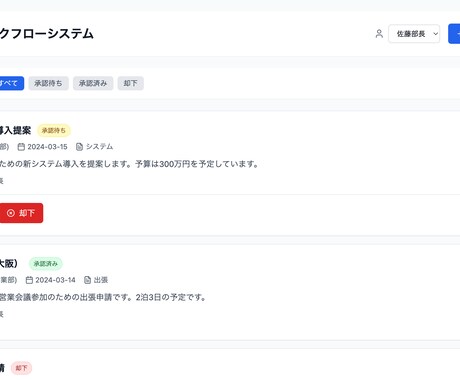Click the date 2024-03-14
This screenshot has width=460, height=380.
point(55,280)
